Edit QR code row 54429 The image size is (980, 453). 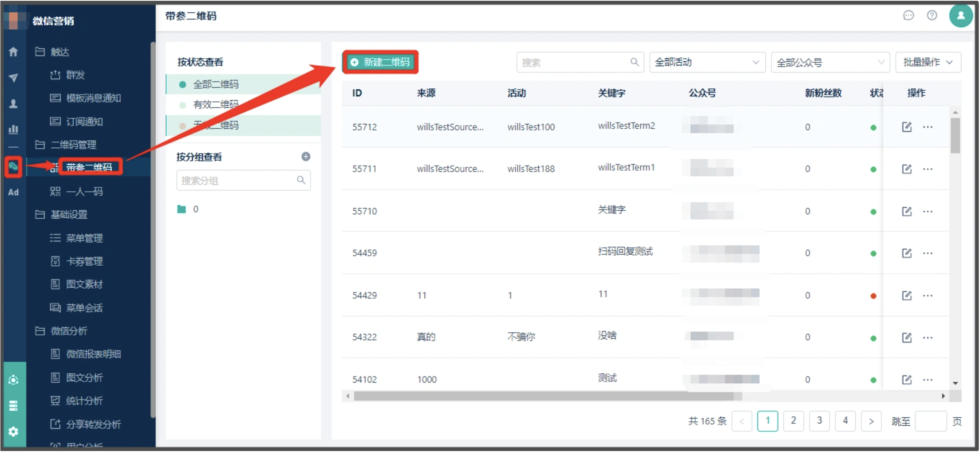906,295
